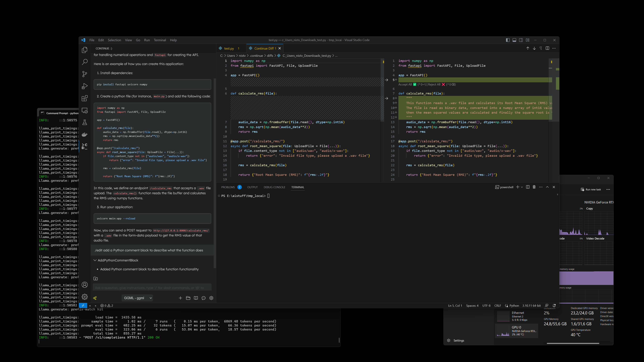
Task: Open the new terminal launch profile dropdown
Action: [522, 187]
